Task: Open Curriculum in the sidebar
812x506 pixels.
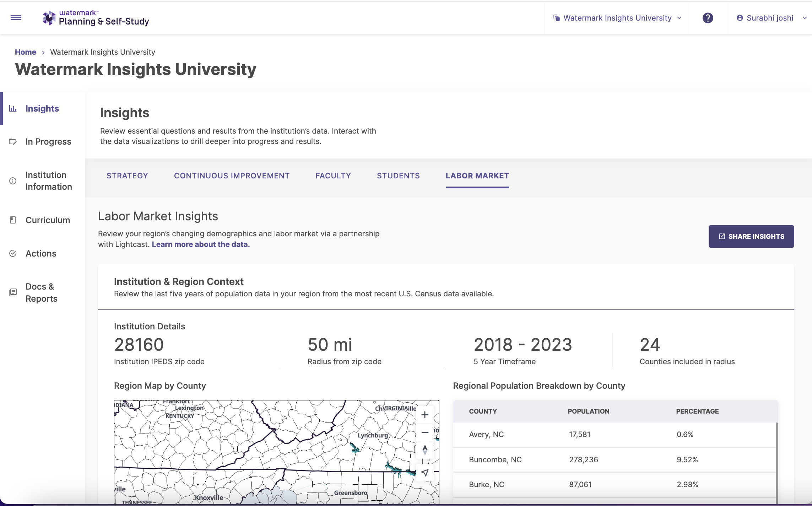Action: (43, 220)
